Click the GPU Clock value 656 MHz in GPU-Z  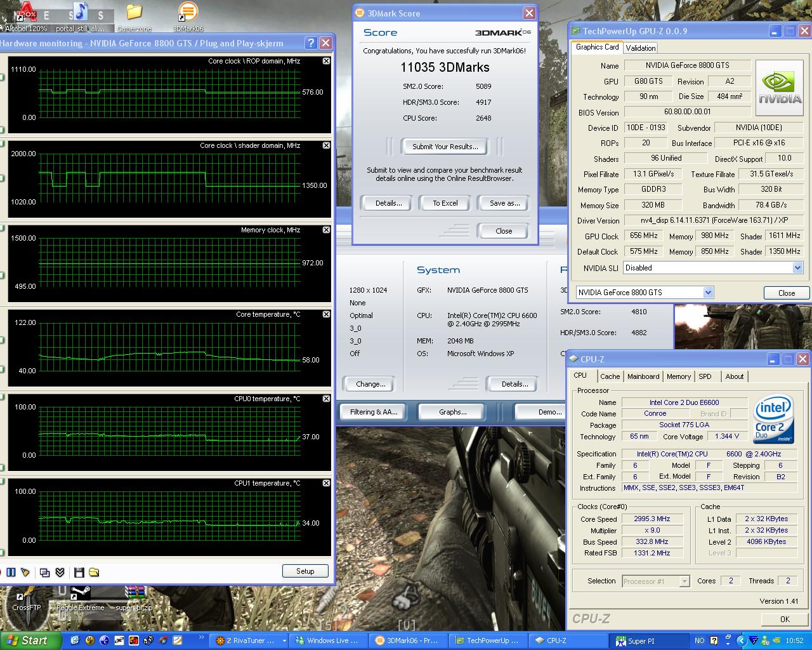tap(643, 235)
